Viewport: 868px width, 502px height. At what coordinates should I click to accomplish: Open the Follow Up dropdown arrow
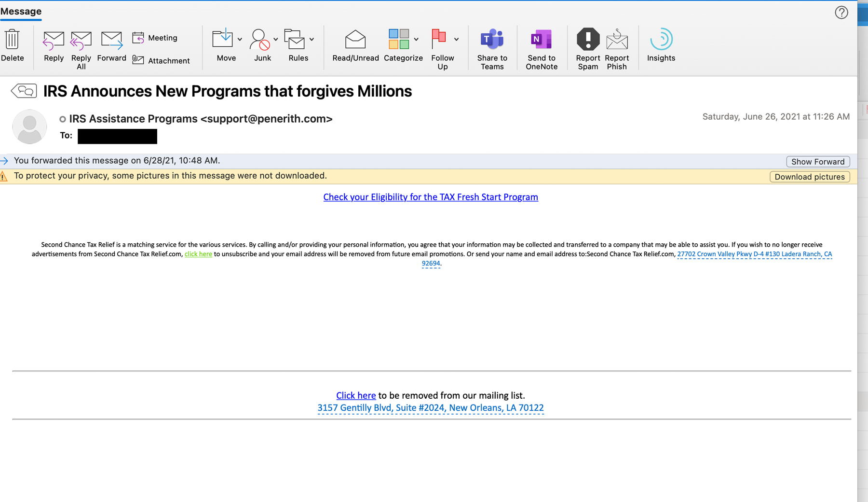456,40
